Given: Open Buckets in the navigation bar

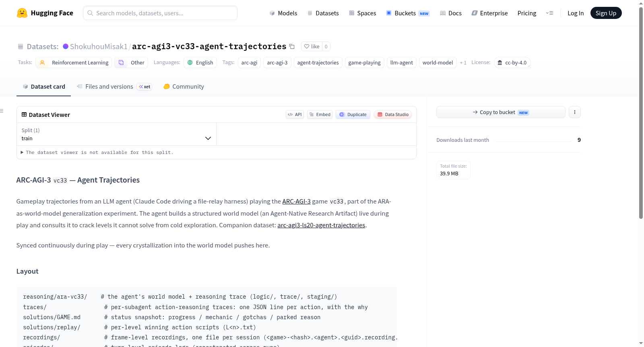Looking at the screenshot, I should click(x=408, y=13).
